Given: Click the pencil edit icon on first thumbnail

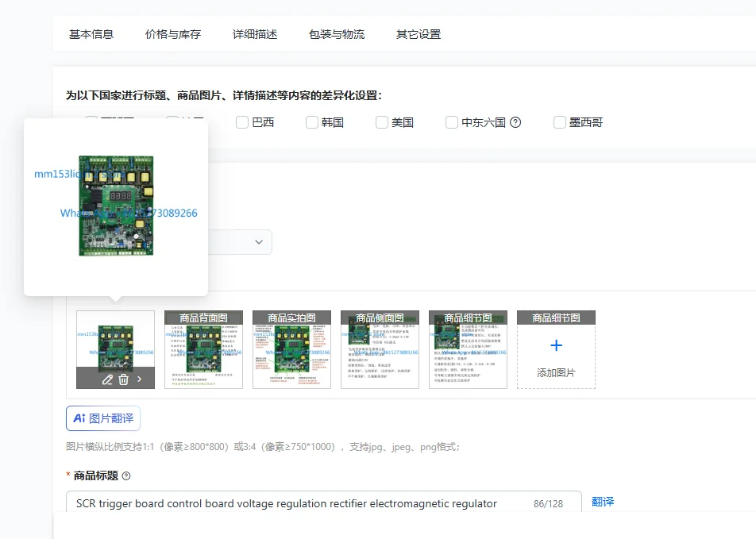Looking at the screenshot, I should pos(107,379).
